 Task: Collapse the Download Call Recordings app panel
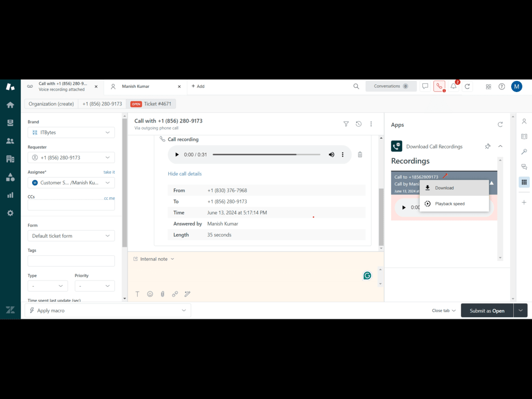[x=500, y=147]
